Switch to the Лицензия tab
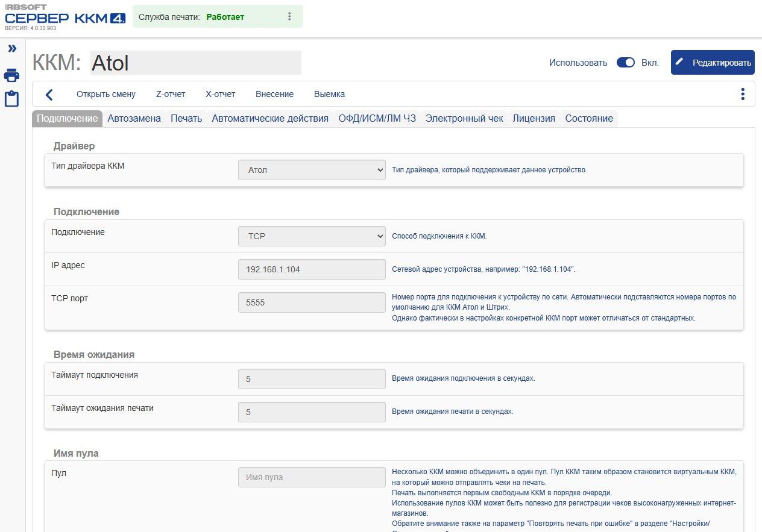The image size is (762, 532). tap(534, 118)
